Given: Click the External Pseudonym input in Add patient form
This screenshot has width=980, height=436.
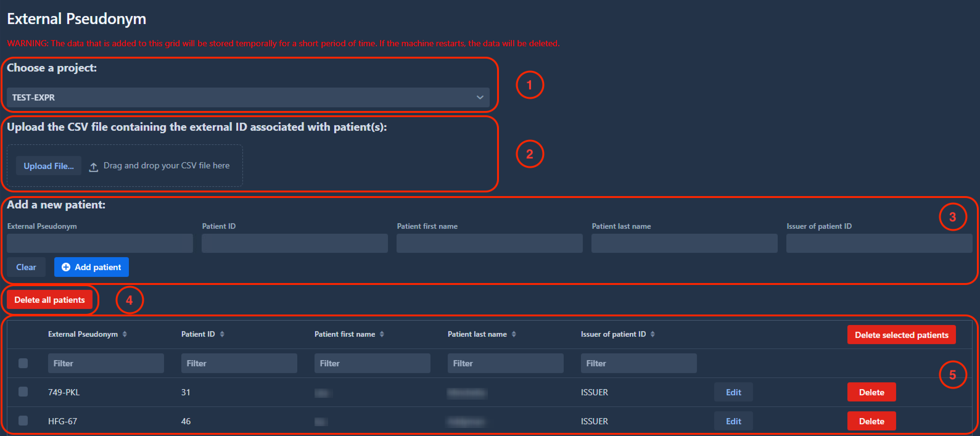Looking at the screenshot, I should 100,244.
